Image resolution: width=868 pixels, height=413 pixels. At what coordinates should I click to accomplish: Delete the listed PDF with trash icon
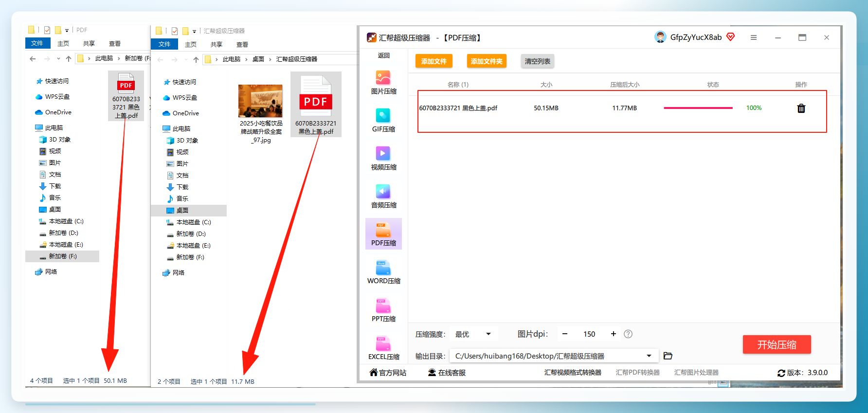tap(801, 108)
